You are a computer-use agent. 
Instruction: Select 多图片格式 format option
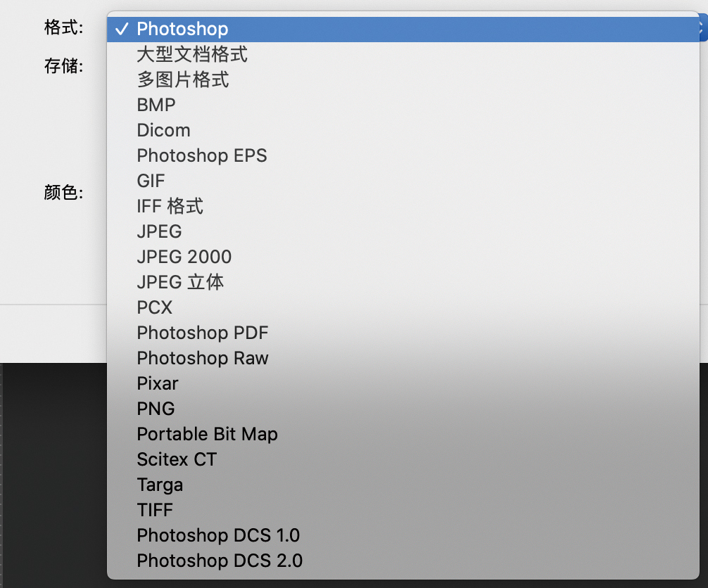(403, 80)
